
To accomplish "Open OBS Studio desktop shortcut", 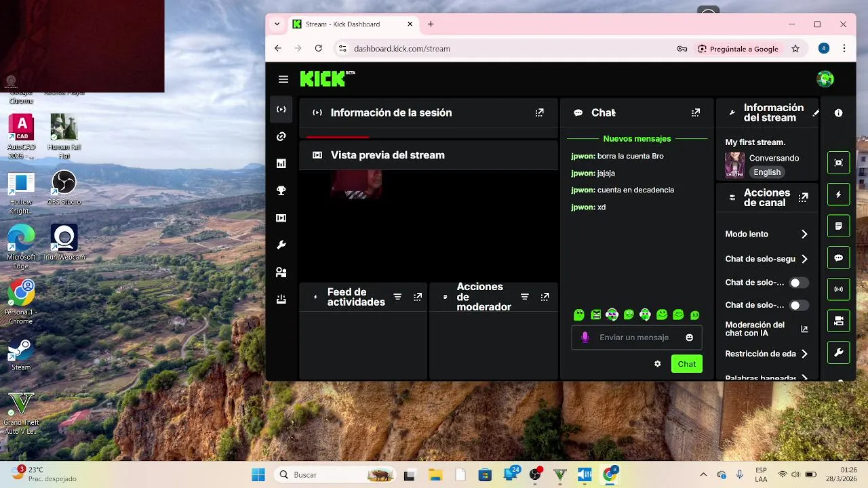I will pos(64,188).
